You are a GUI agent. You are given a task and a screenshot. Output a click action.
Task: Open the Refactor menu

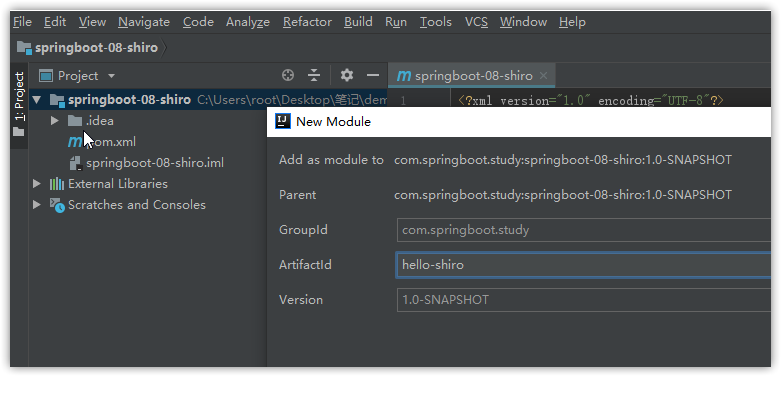click(x=307, y=22)
